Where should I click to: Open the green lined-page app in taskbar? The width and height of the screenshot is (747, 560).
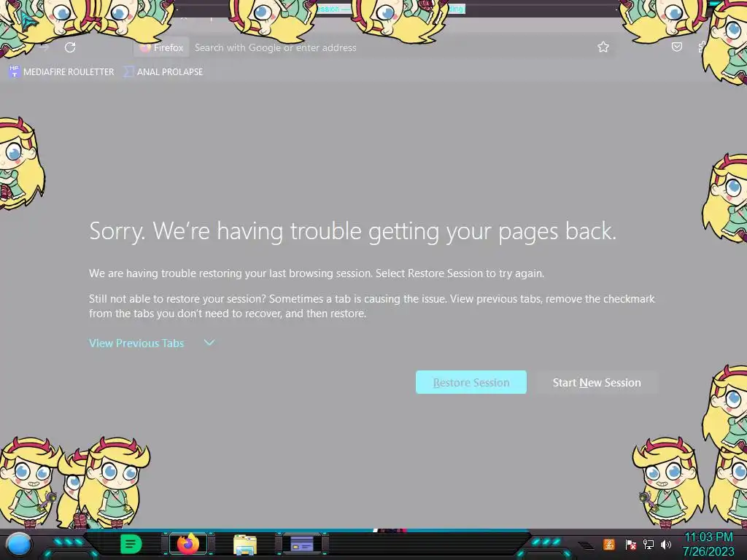click(x=131, y=544)
